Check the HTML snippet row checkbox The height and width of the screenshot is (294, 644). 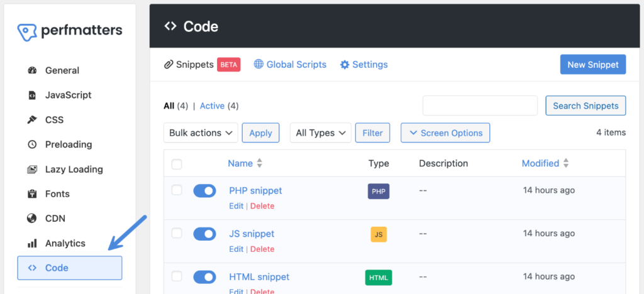(x=177, y=276)
